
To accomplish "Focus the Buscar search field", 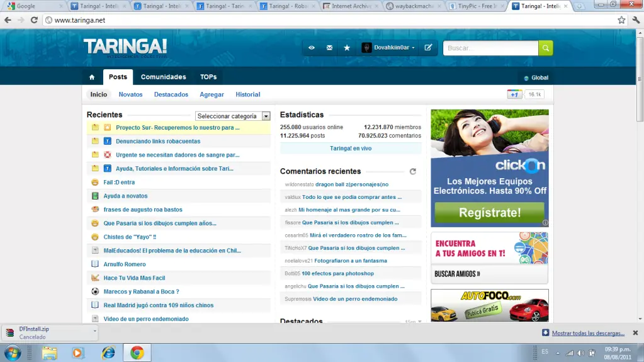I will tap(491, 48).
